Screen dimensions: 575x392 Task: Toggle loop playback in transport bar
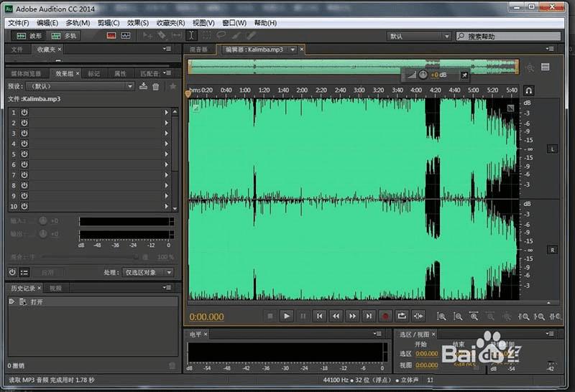[402, 316]
